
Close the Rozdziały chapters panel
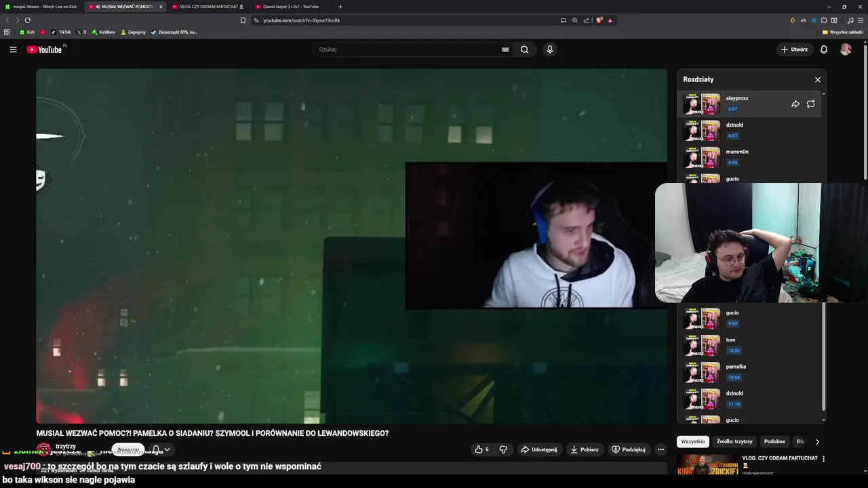(818, 79)
